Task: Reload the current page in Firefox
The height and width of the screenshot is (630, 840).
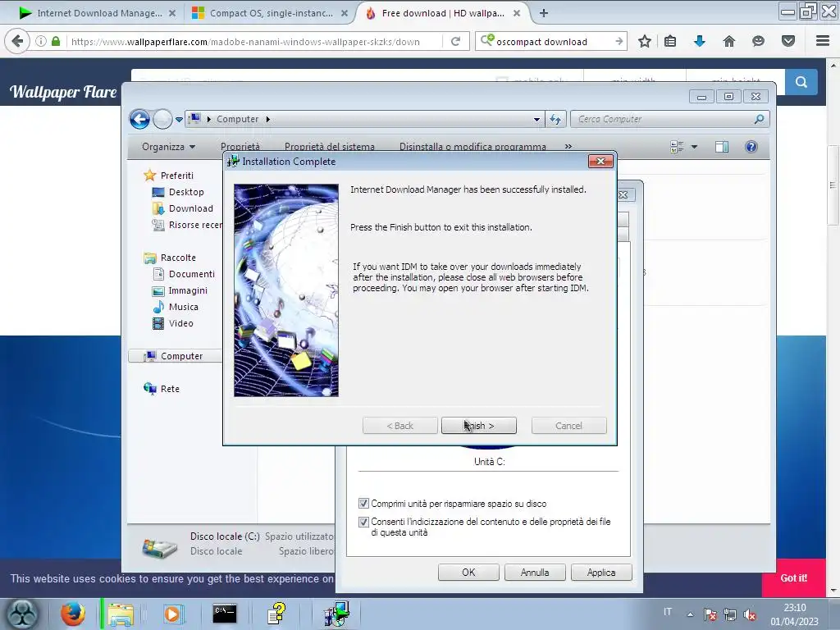Action: click(455, 41)
